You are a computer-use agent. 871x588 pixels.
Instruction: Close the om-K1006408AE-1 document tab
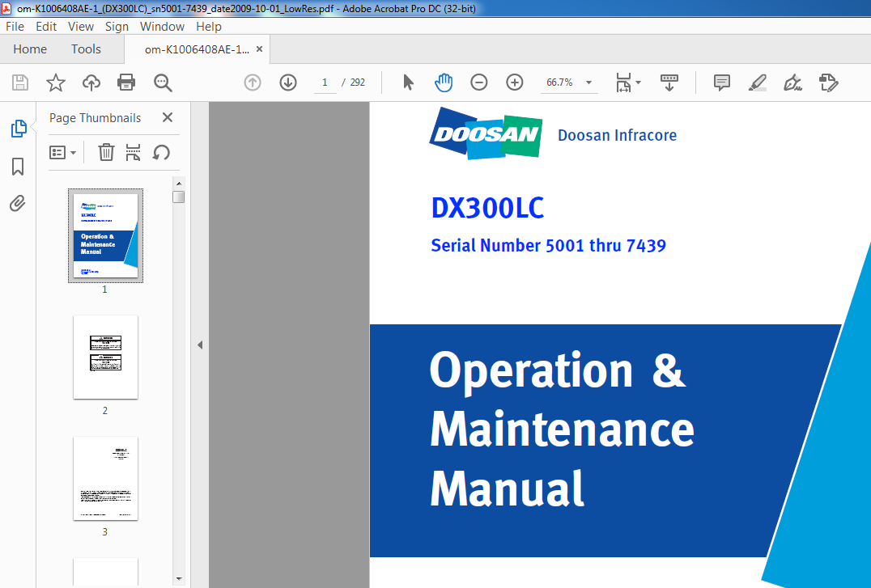tap(259, 49)
